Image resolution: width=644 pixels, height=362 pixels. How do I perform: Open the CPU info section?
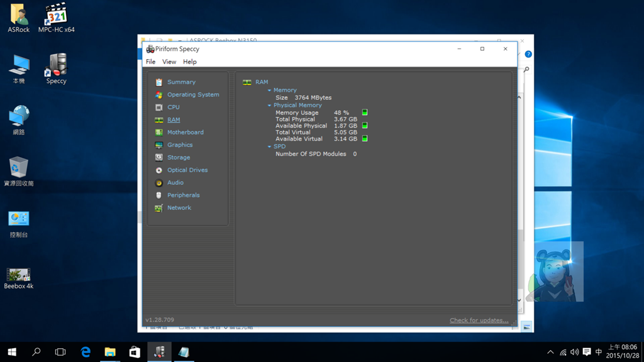(x=173, y=107)
